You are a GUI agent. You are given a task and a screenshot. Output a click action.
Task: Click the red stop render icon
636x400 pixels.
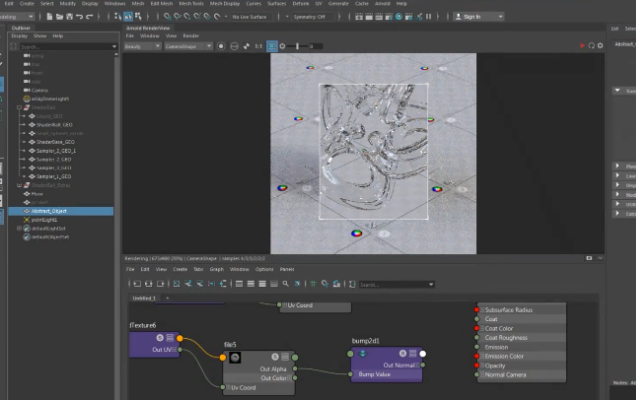tap(582, 46)
